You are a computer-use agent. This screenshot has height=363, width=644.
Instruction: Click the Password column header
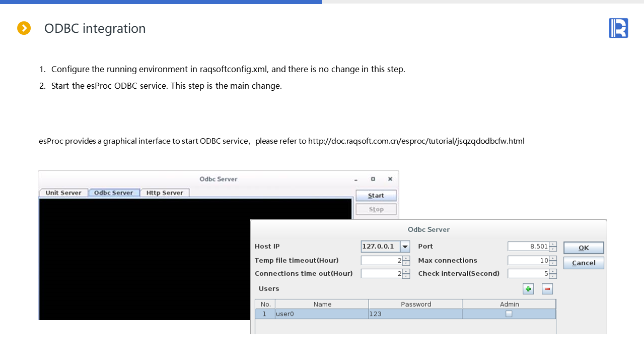click(416, 304)
